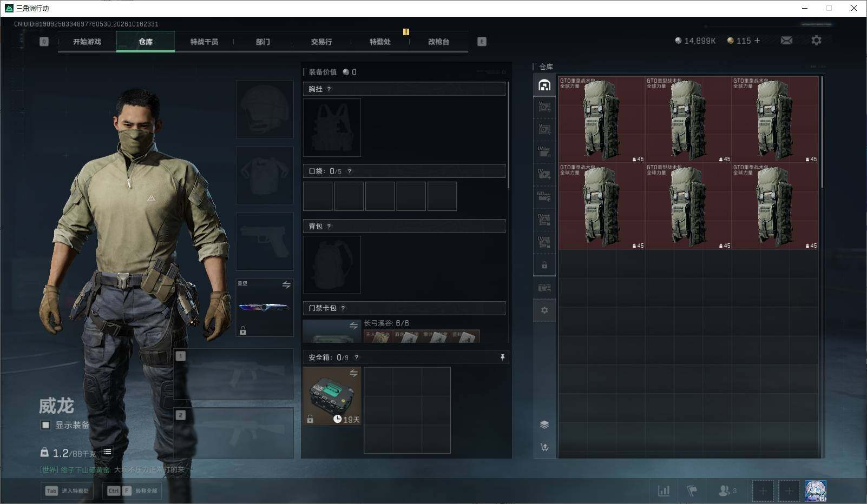Screen dimensions: 867x504
Task: Click the Q previous-tab key button
Action: tap(44, 42)
